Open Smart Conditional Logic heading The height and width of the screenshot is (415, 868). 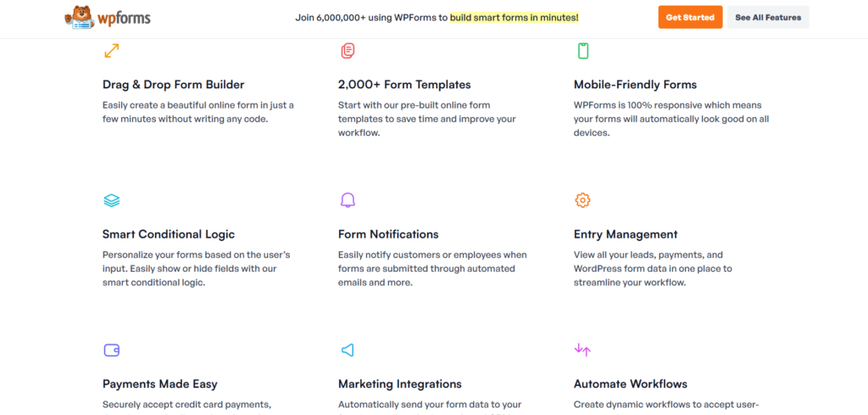(x=169, y=234)
